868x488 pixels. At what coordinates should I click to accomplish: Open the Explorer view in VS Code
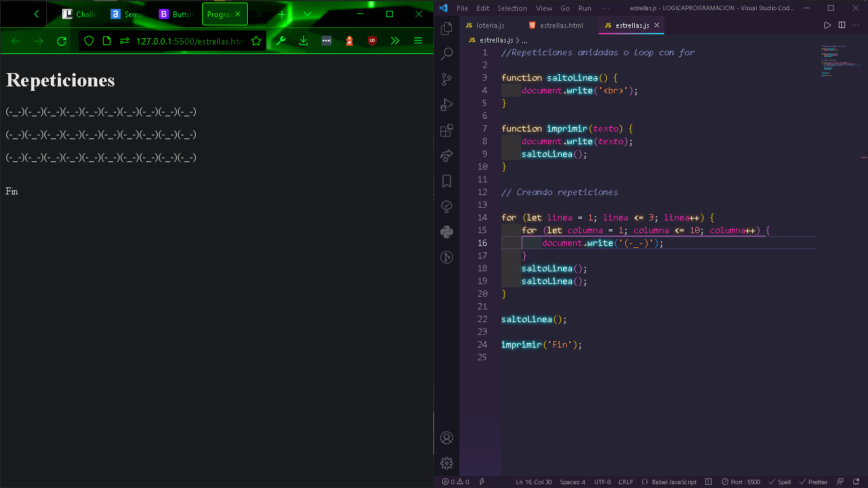pos(447,29)
